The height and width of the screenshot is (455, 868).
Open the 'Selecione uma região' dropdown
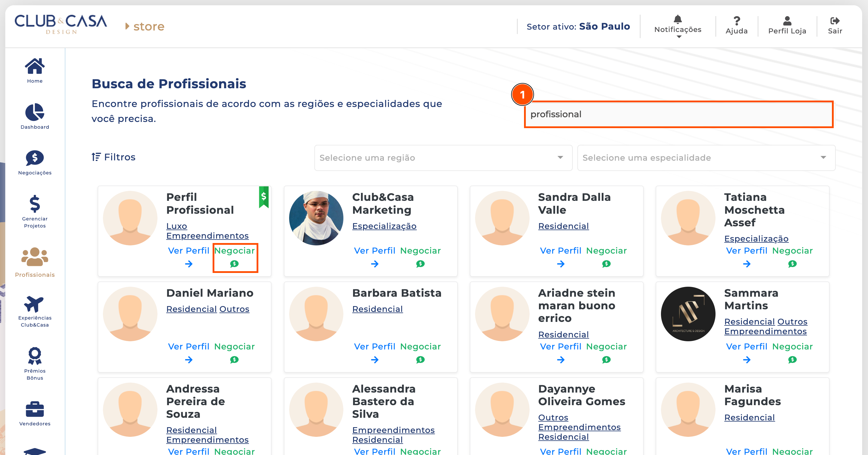[443, 158]
